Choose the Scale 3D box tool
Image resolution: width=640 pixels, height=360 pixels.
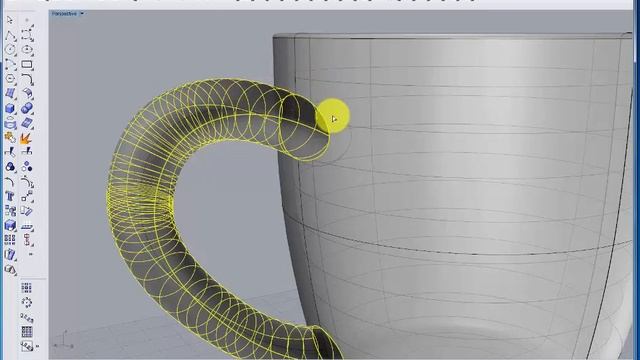tap(10, 225)
